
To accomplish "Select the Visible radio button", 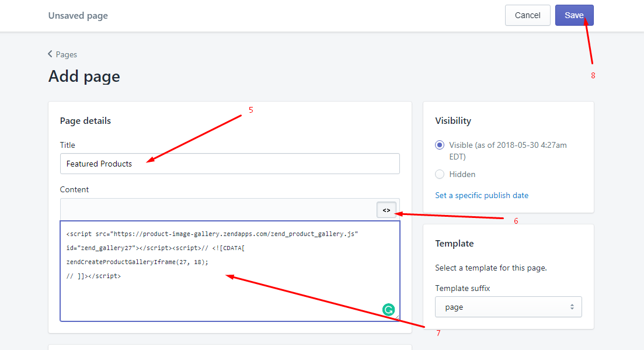I will tap(440, 145).
